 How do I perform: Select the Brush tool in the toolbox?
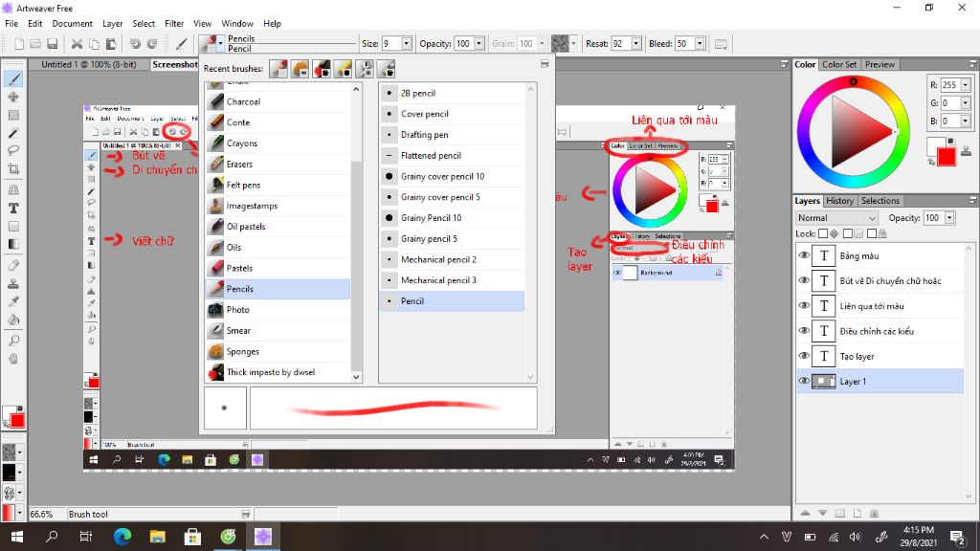(13, 78)
